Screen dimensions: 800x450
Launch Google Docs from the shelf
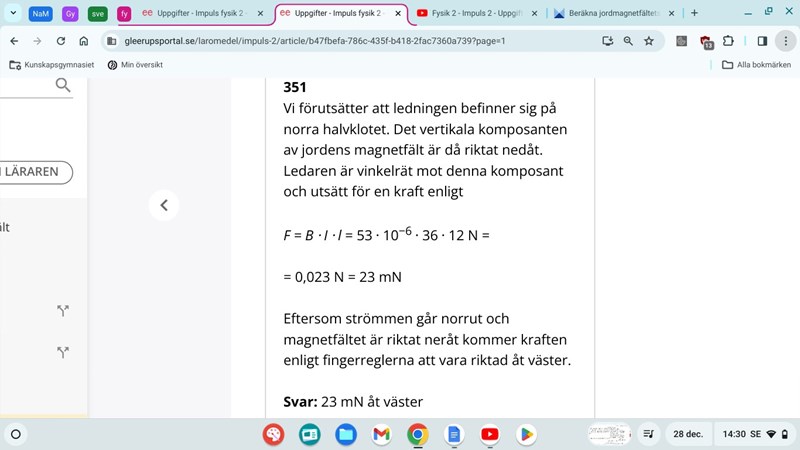453,434
